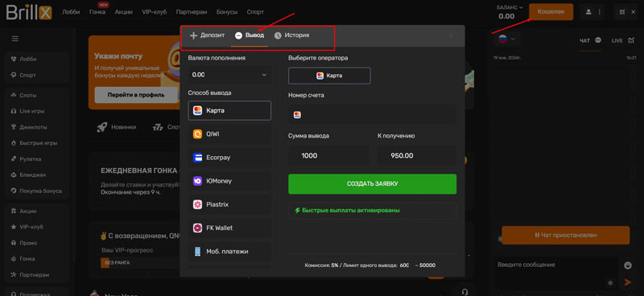Viewport: 644px width, 296px height.
Task: Select Piastrix withdrawal method
Action: coord(229,204)
